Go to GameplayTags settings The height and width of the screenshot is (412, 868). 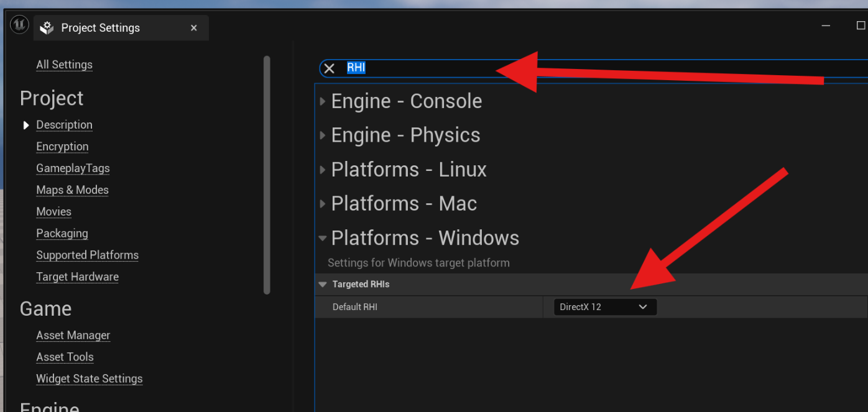tap(73, 168)
